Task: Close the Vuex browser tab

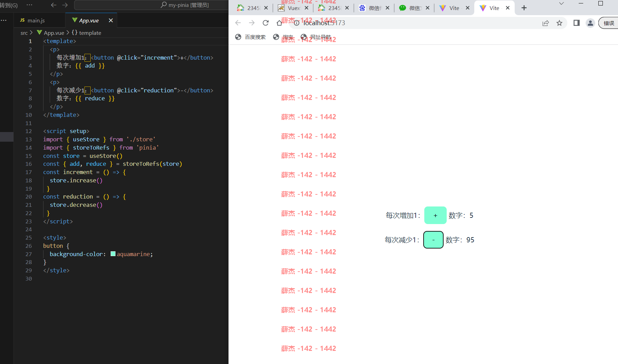Action: click(x=306, y=8)
